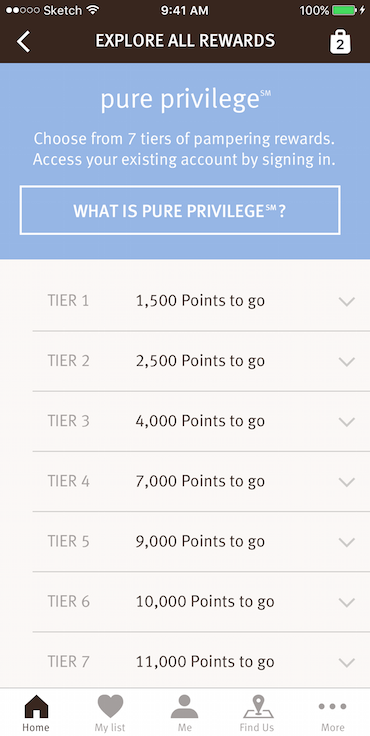
Task: Expand the Tier 5 chevron arrow
Action: coord(347,542)
